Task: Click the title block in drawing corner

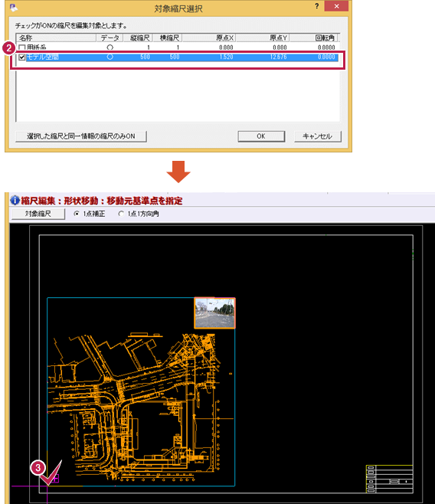Action: (x=389, y=479)
